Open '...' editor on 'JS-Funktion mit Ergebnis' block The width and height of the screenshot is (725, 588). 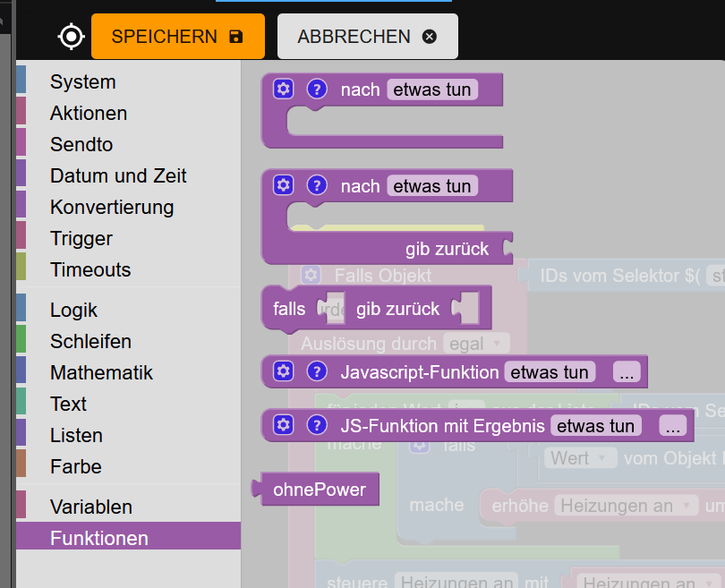(x=672, y=426)
